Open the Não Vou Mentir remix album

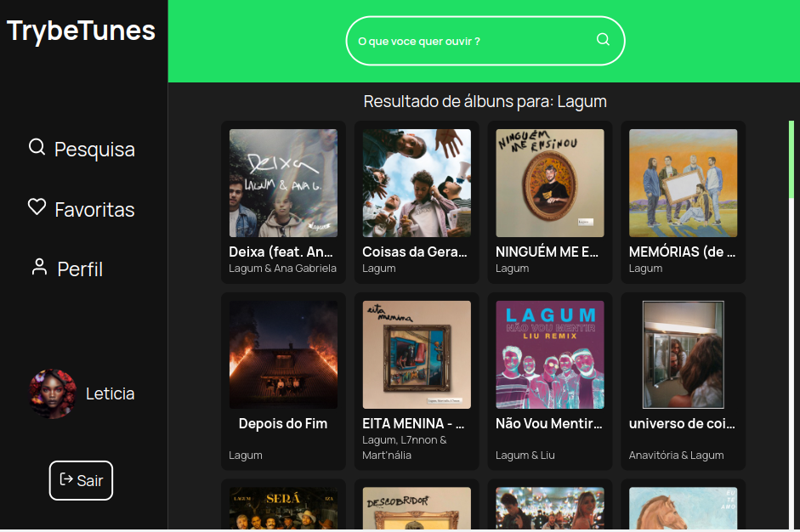click(x=550, y=354)
